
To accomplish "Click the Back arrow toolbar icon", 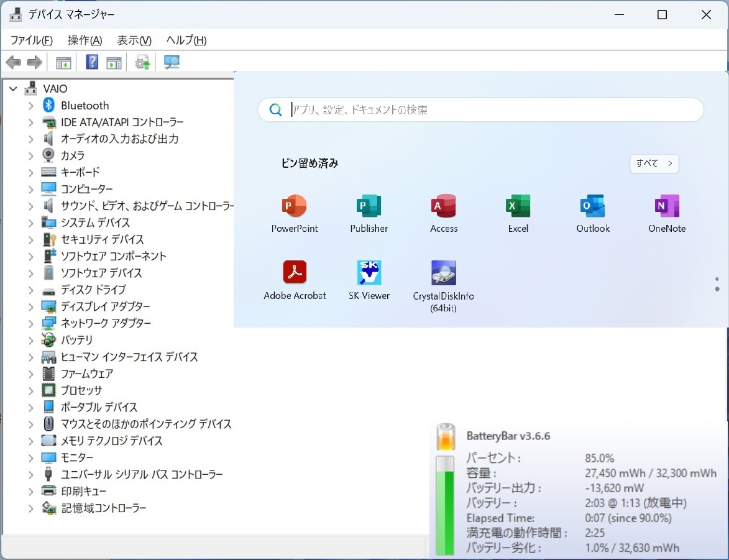I will tap(13, 62).
